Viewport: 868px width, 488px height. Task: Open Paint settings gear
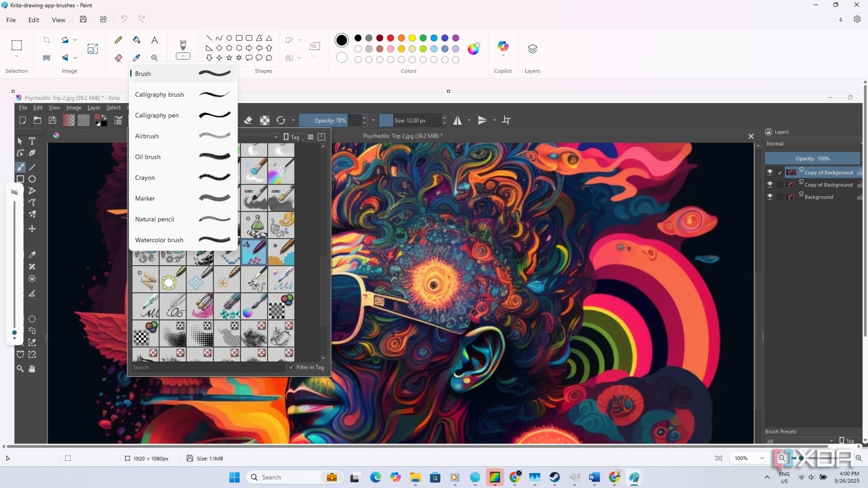click(x=857, y=19)
